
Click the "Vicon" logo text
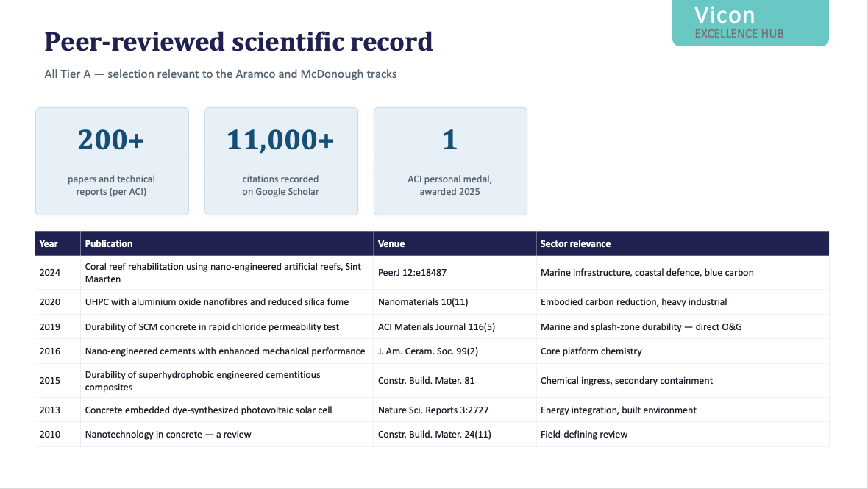725,15
